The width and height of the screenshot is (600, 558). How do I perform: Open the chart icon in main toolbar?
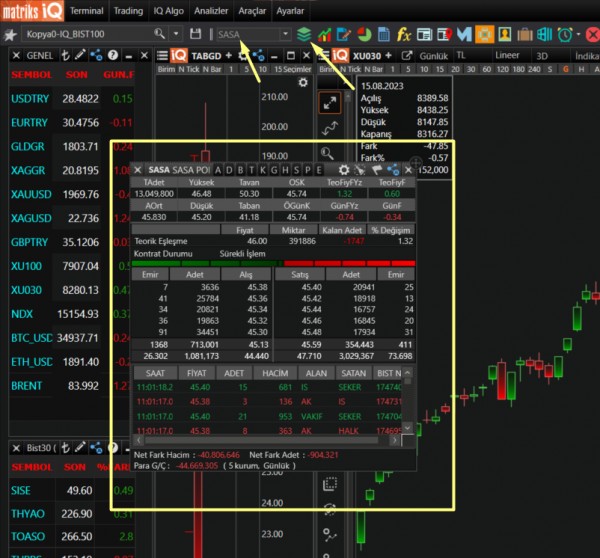click(324, 34)
